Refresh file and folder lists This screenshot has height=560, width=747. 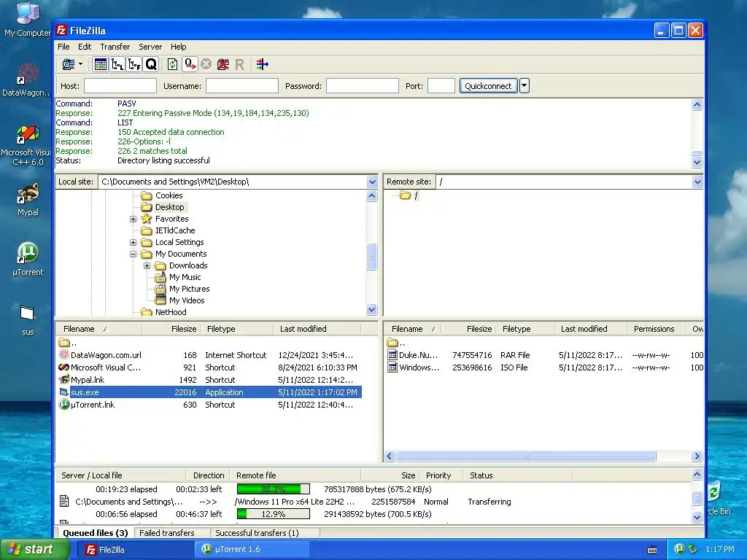(x=172, y=64)
